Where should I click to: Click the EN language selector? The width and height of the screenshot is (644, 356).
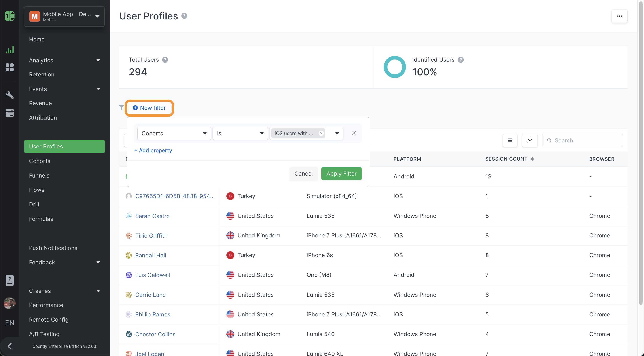[x=10, y=323]
